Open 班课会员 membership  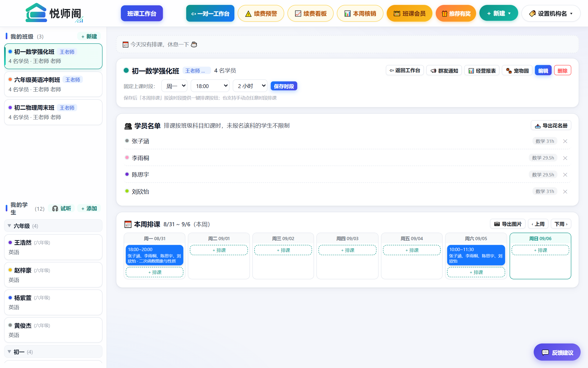point(409,13)
